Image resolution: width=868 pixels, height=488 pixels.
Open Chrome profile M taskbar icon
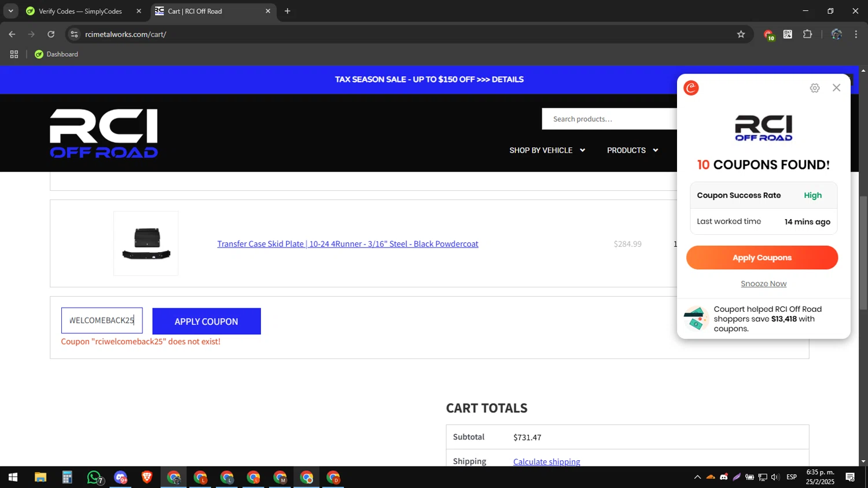[x=280, y=478]
